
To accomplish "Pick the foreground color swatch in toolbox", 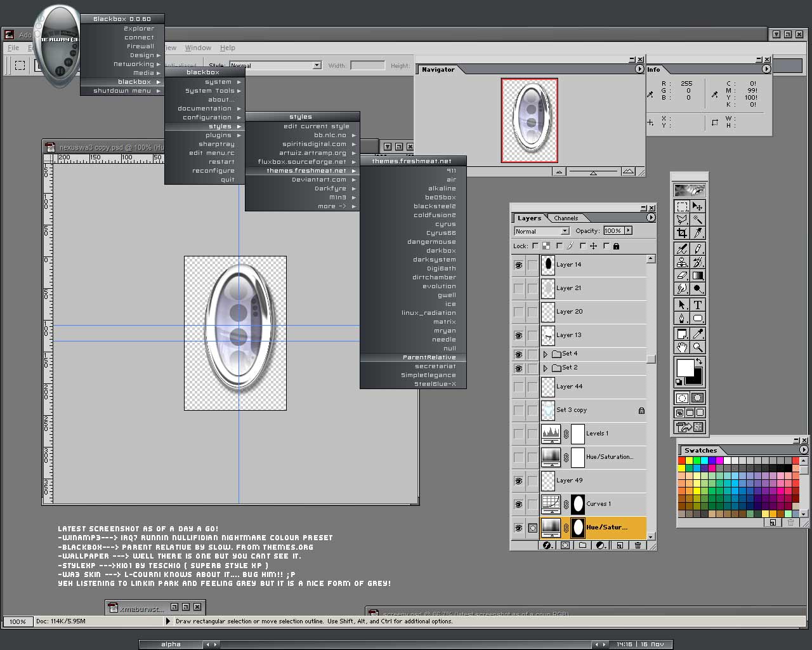I will [x=685, y=368].
